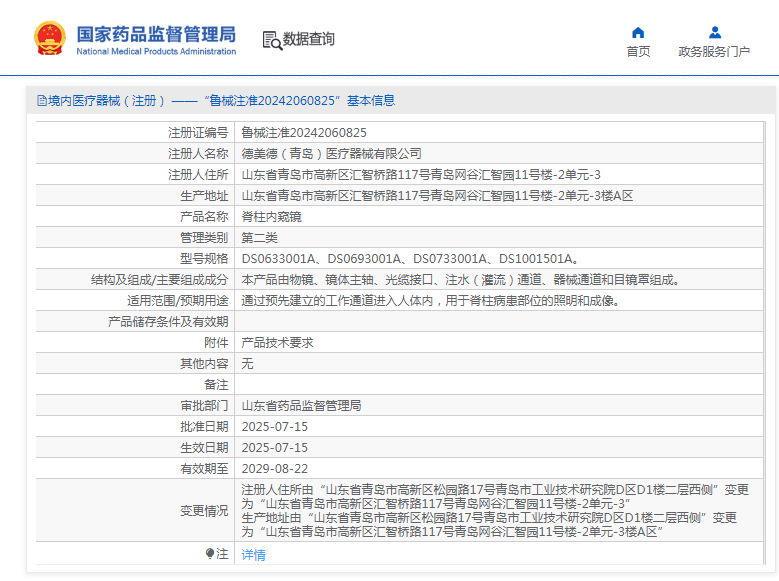Click 产品技术要求 attachment value
Image resolution: width=779 pixels, height=581 pixels.
click(x=277, y=343)
